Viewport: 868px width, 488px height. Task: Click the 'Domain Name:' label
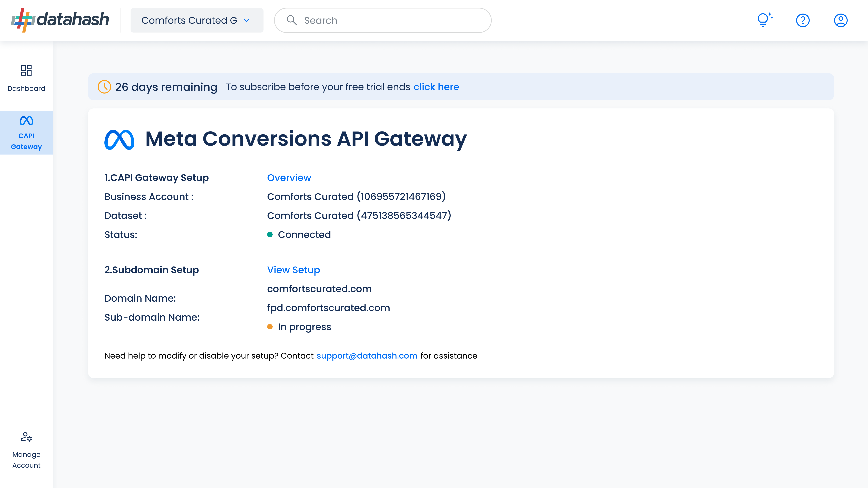point(140,298)
